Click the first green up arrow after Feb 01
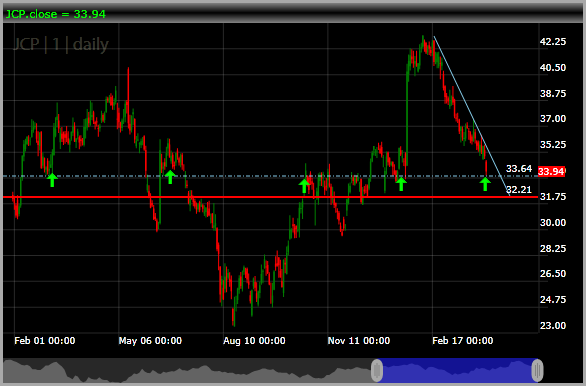This screenshot has width=586, height=386. pyautogui.click(x=52, y=180)
